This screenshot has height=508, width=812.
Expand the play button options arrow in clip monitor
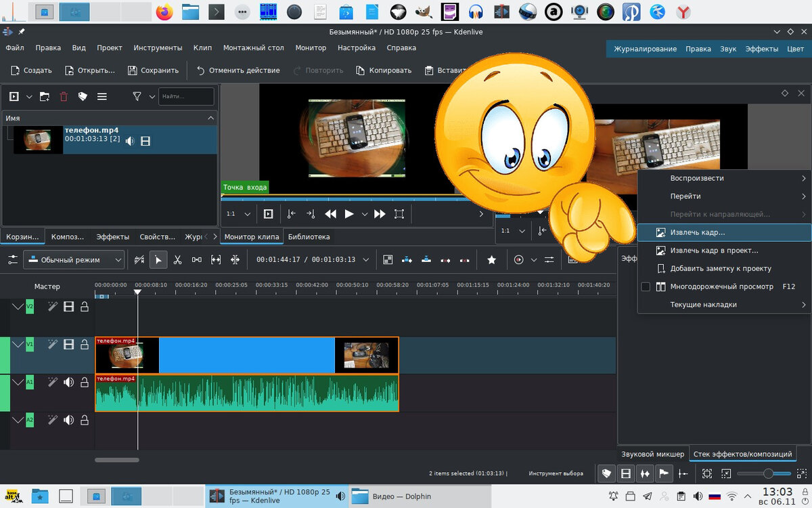click(365, 214)
